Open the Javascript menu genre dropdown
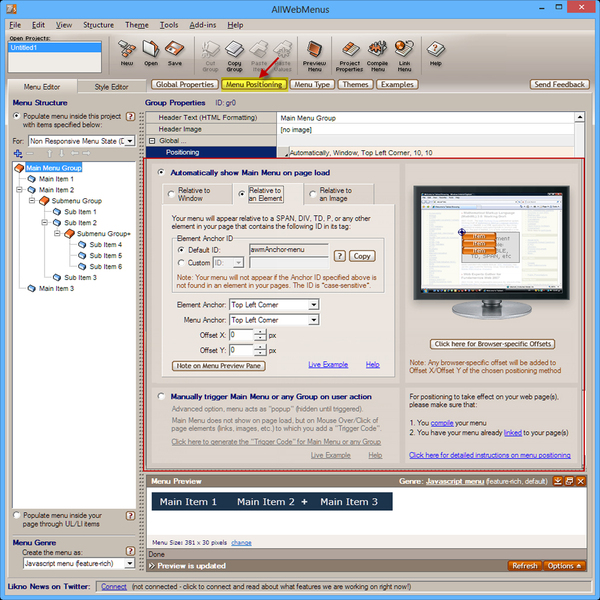Viewport: 600px width, 600px height. tap(130, 563)
